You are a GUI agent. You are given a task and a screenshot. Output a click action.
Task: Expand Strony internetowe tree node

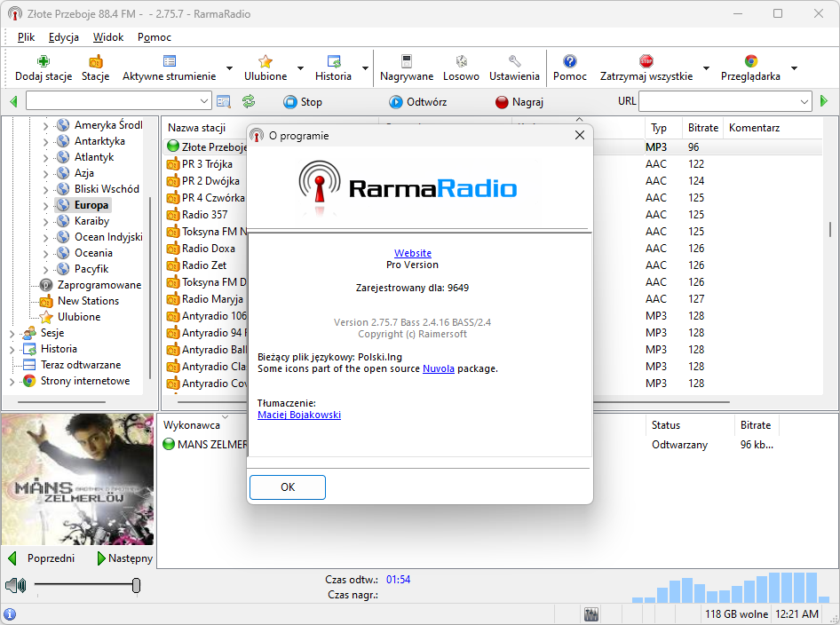pos(12,382)
